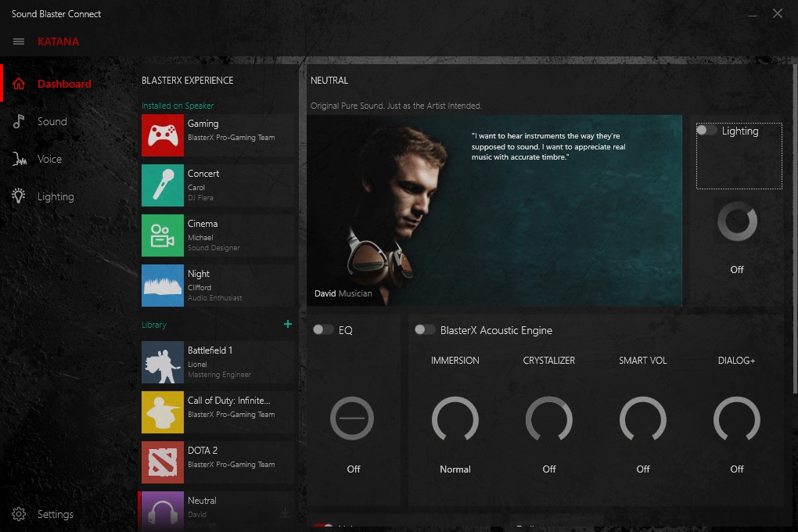The image size is (798, 532).
Task: Select the Gaming profile controller icon
Action: tap(163, 135)
